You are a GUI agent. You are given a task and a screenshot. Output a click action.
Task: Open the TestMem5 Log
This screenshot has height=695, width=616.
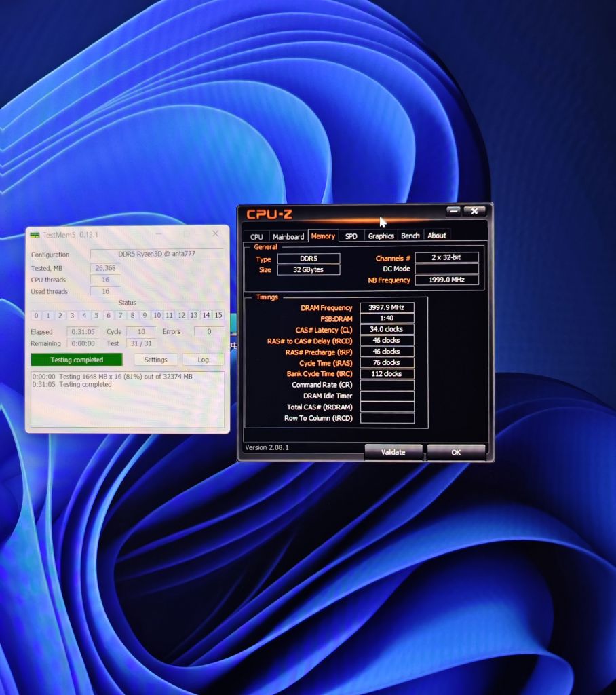(202, 359)
